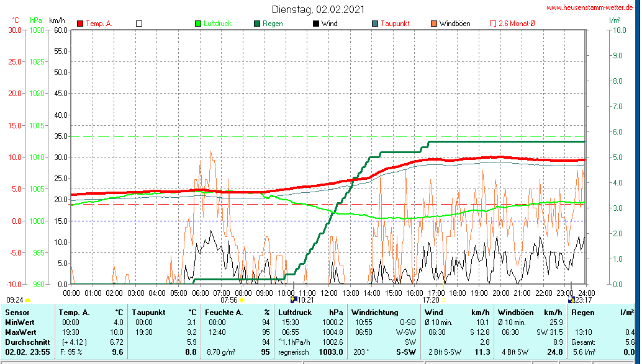Click the sun icon beside 09:24

(27, 301)
